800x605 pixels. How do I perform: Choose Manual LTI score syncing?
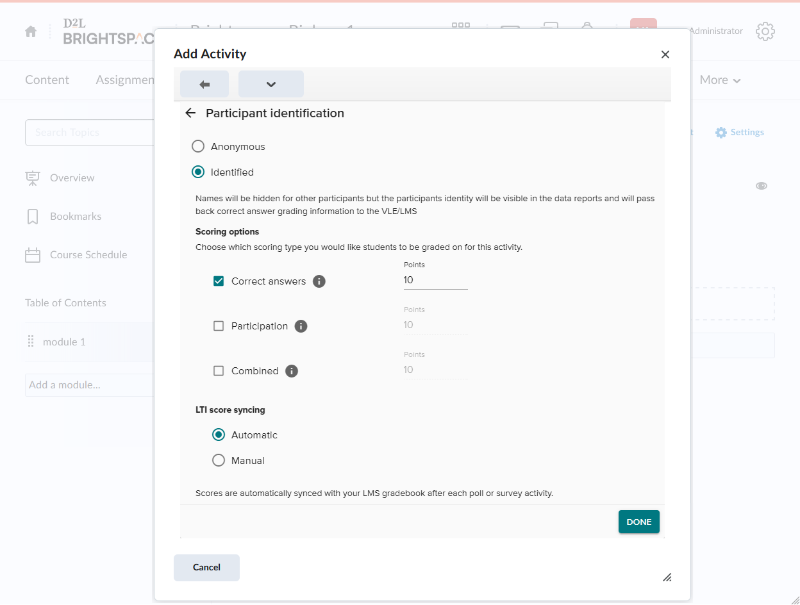[219, 461]
